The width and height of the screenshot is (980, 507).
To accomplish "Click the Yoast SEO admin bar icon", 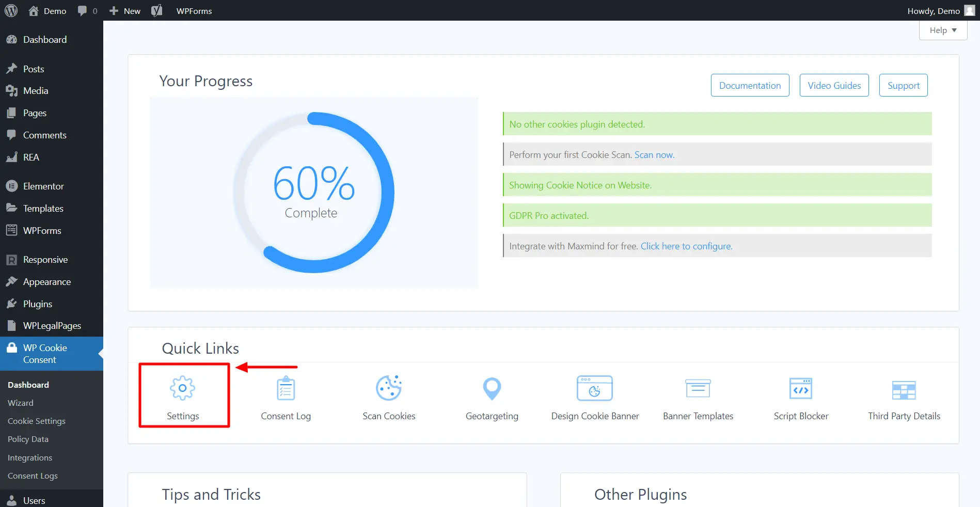I will 157,10.
